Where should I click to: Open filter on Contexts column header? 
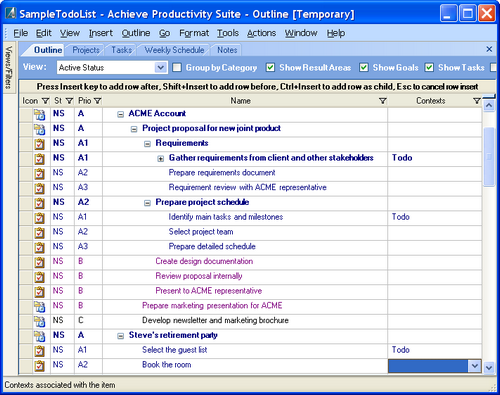[x=477, y=101]
